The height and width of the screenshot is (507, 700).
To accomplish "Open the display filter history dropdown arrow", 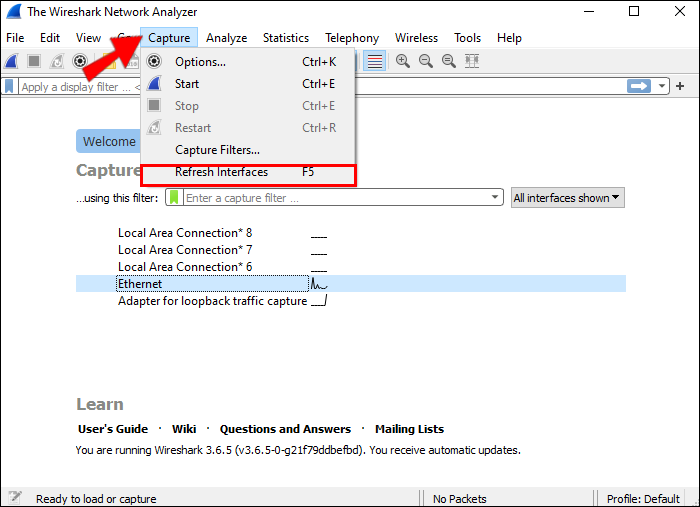I will [662, 86].
